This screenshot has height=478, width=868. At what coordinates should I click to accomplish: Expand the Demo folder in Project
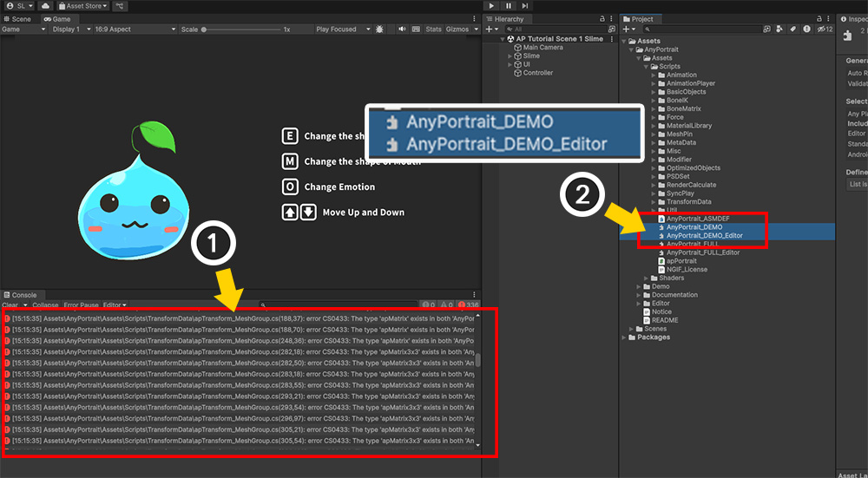(x=638, y=286)
